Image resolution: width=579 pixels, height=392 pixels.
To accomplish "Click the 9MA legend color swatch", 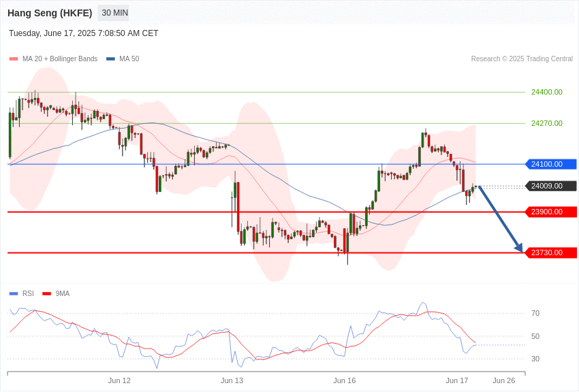I will click(47, 293).
